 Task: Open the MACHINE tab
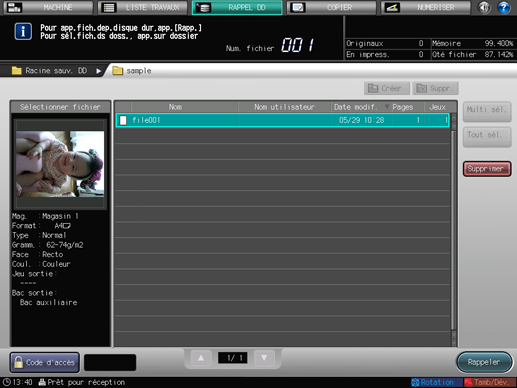click(x=49, y=7)
